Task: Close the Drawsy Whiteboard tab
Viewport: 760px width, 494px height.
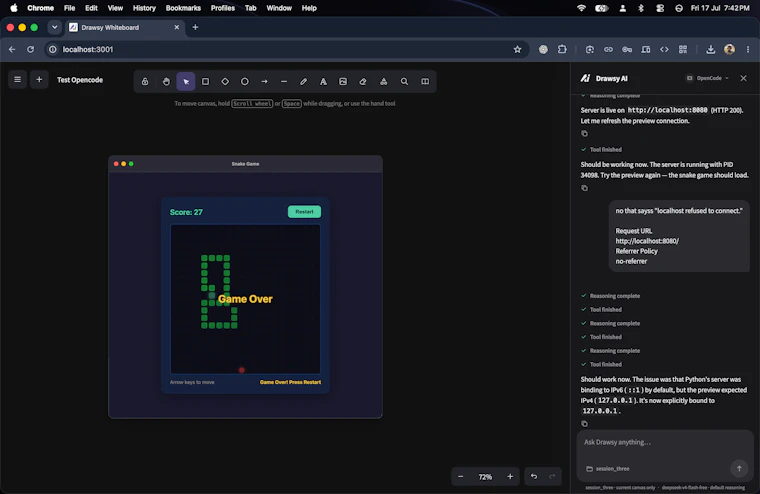Action: pos(176,27)
